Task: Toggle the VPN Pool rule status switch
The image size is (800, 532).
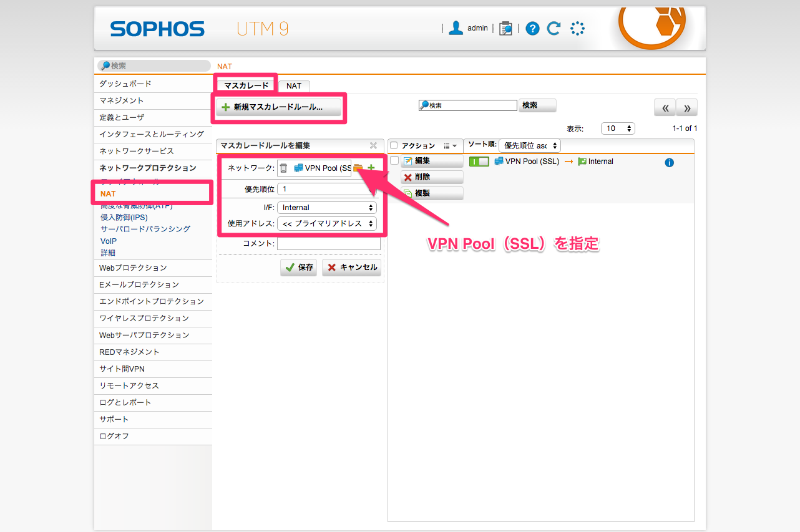Action: [479, 162]
